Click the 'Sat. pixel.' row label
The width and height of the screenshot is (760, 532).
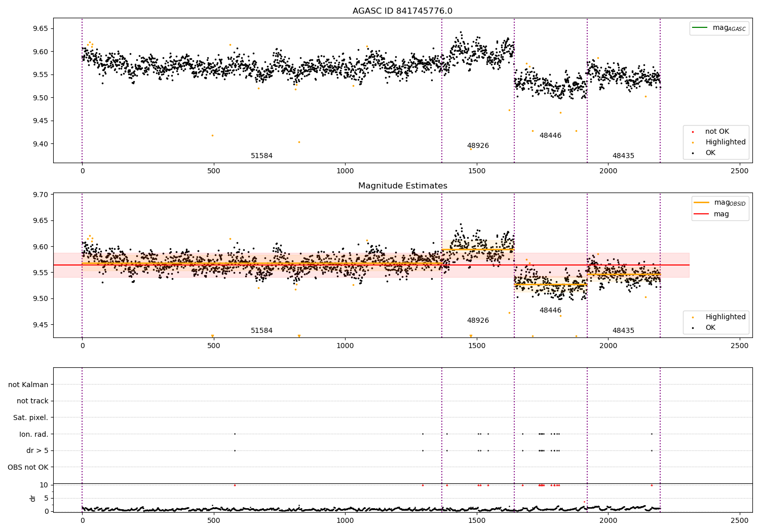[x=31, y=418]
